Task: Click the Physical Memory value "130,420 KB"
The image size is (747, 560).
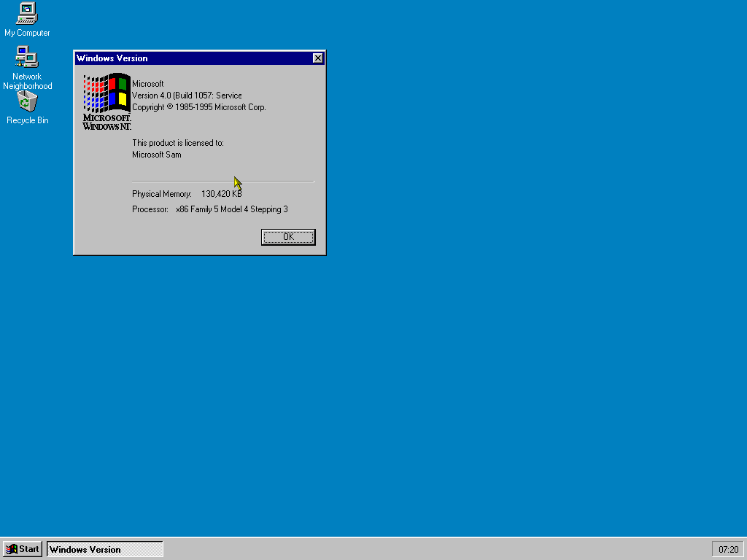Action: 222,194
